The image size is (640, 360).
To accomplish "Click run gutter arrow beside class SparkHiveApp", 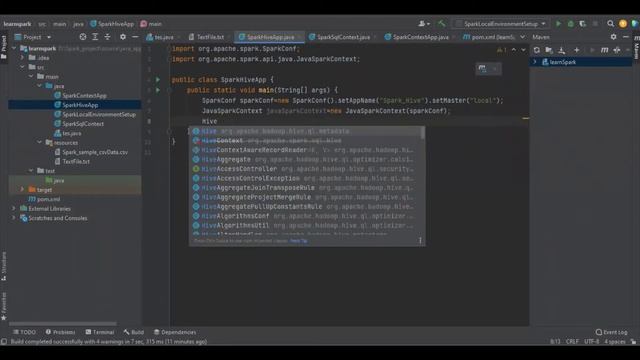I will click(x=158, y=80).
